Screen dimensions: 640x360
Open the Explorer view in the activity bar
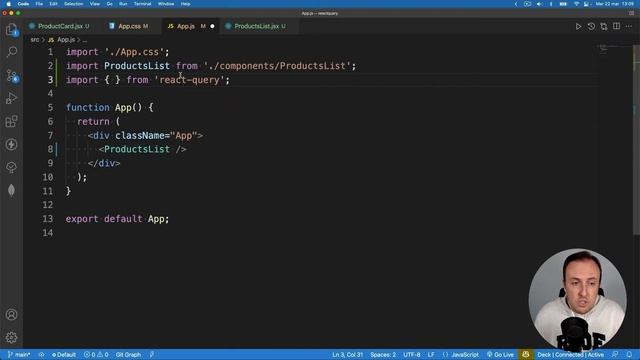point(11,30)
